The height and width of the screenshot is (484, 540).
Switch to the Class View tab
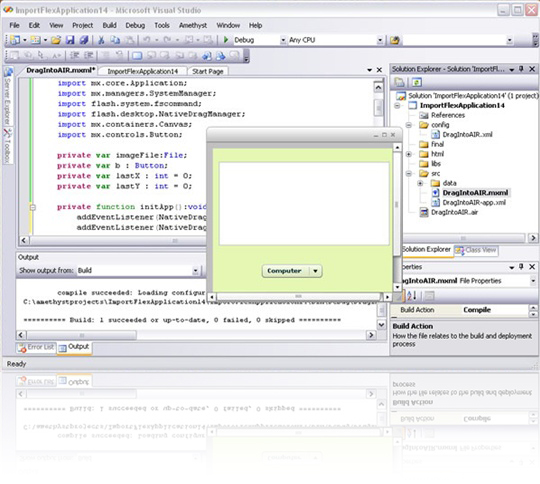click(476, 250)
